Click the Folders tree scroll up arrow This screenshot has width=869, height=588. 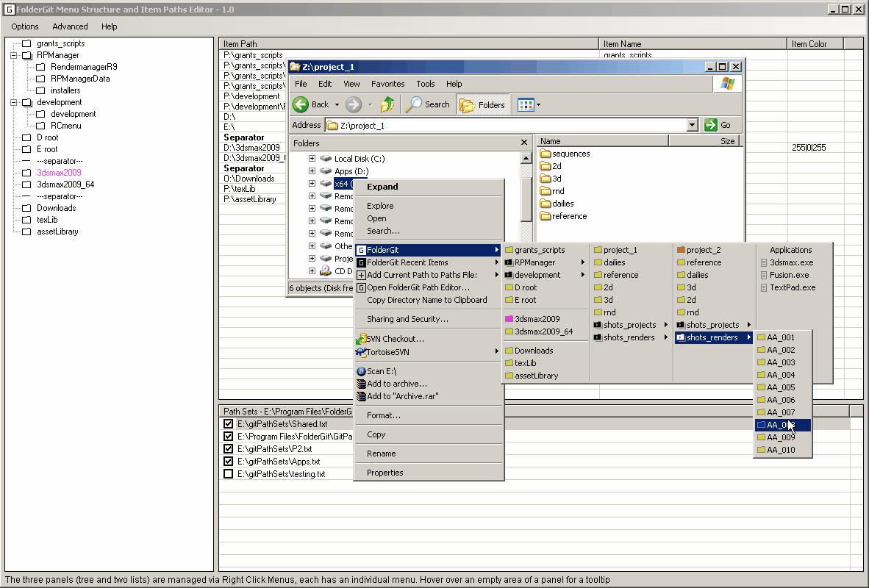(526, 159)
